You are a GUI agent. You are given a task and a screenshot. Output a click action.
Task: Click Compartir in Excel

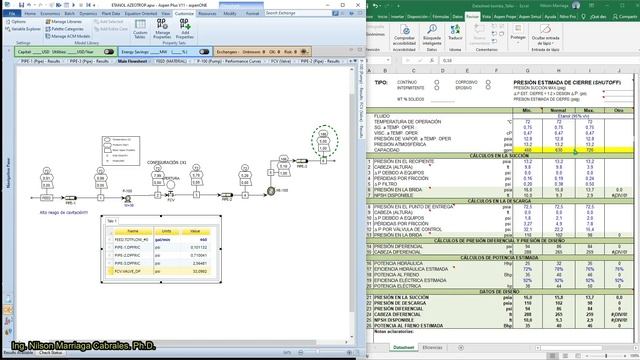(624, 17)
